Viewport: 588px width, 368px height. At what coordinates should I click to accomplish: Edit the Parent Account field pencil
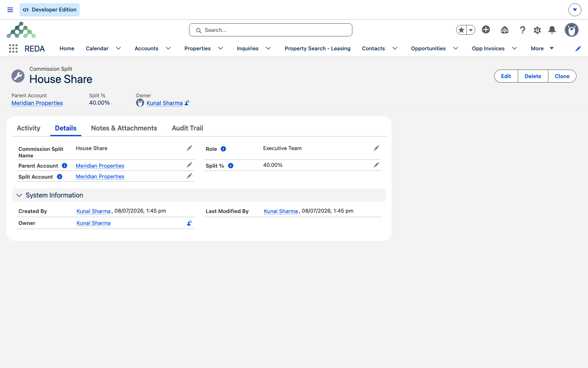click(x=189, y=165)
